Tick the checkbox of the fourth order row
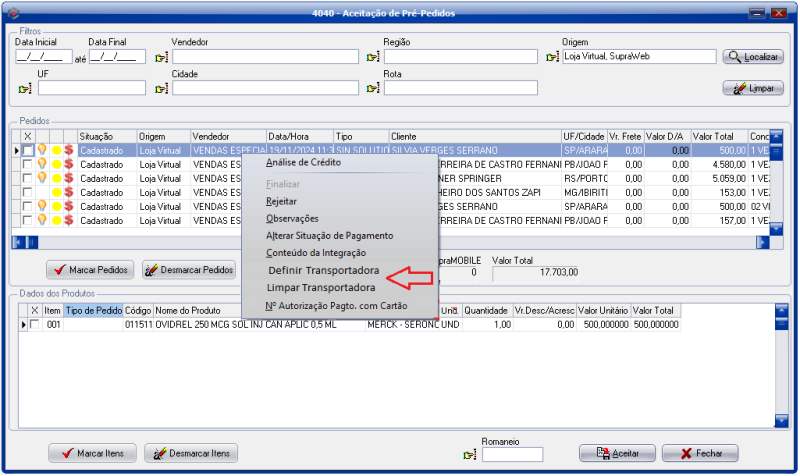This screenshot has width=800, height=476. point(28,192)
